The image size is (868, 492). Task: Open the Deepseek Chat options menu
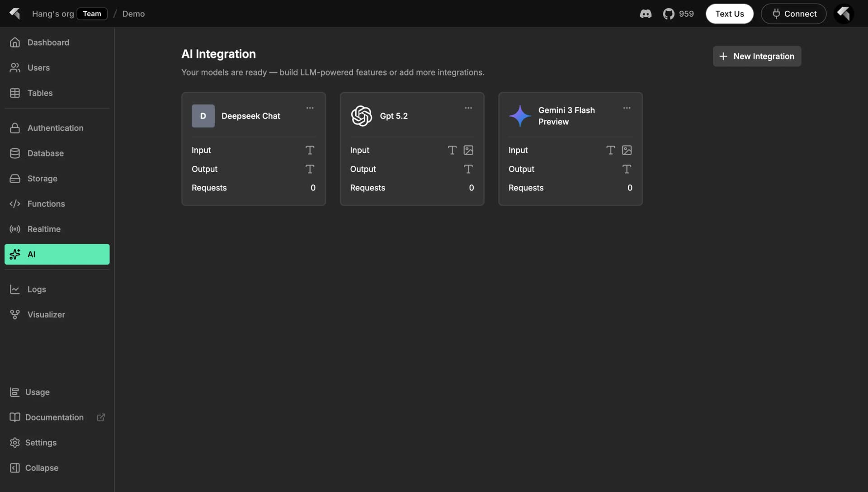tap(310, 108)
